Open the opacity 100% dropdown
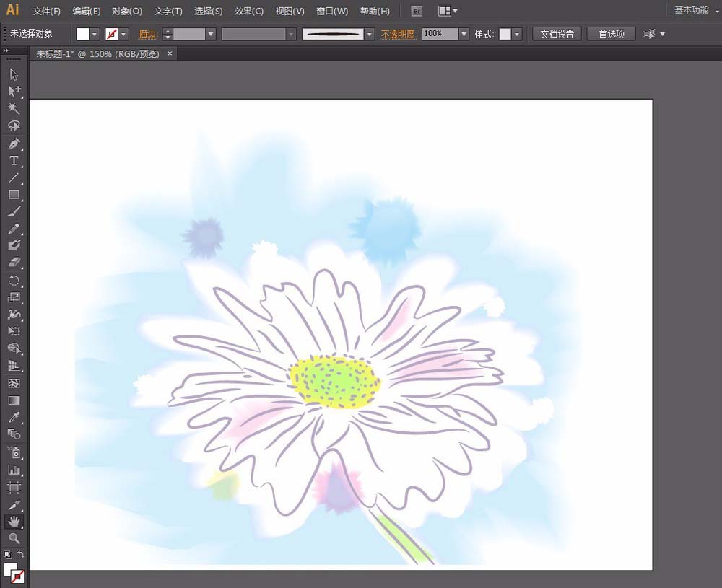 (x=464, y=34)
